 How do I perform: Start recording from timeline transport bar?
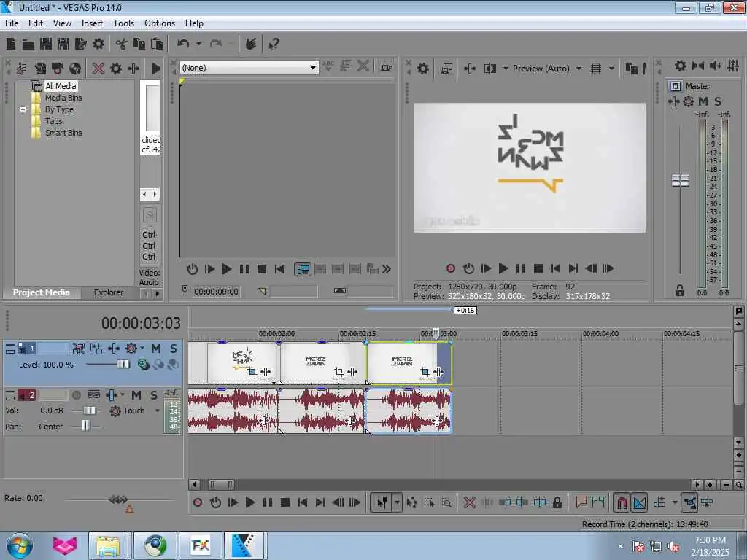click(198, 502)
